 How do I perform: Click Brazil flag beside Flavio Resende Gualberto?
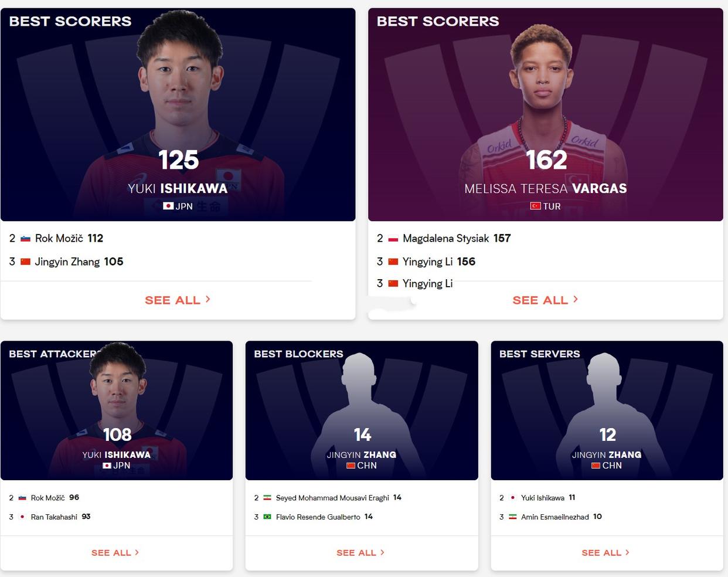pyautogui.click(x=267, y=517)
